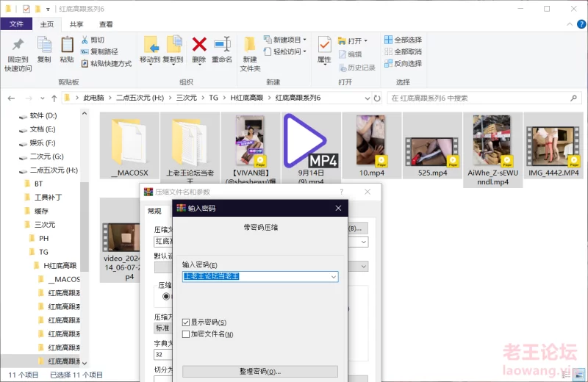Select the radio button in 压缩 group
This screenshot has width=588, height=382.
(166, 296)
